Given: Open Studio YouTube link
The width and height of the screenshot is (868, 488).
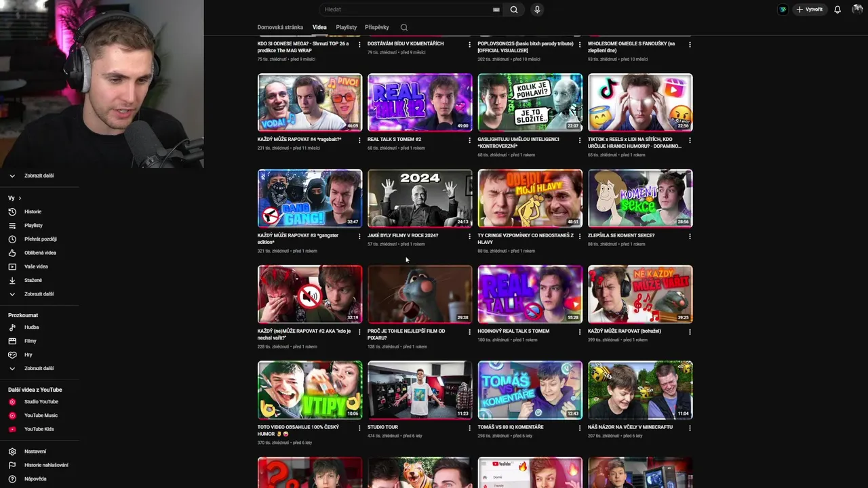Looking at the screenshot, I should (x=39, y=402).
